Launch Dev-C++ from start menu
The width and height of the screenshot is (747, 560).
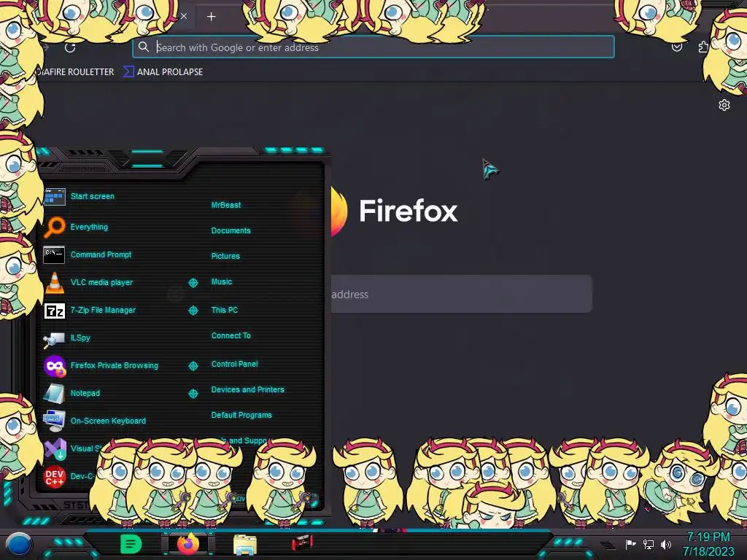[x=69, y=476]
